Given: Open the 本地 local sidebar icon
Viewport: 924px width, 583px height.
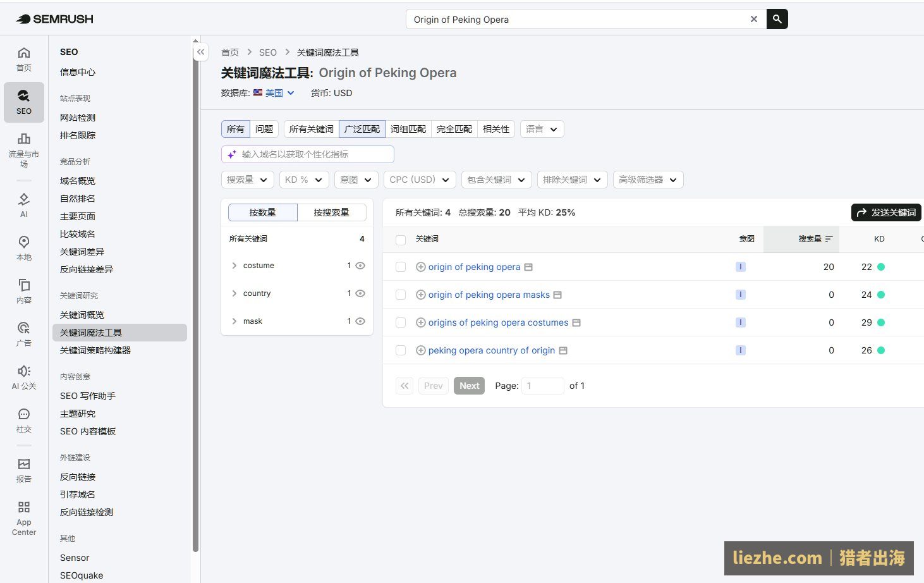Looking at the screenshot, I should pos(24,248).
